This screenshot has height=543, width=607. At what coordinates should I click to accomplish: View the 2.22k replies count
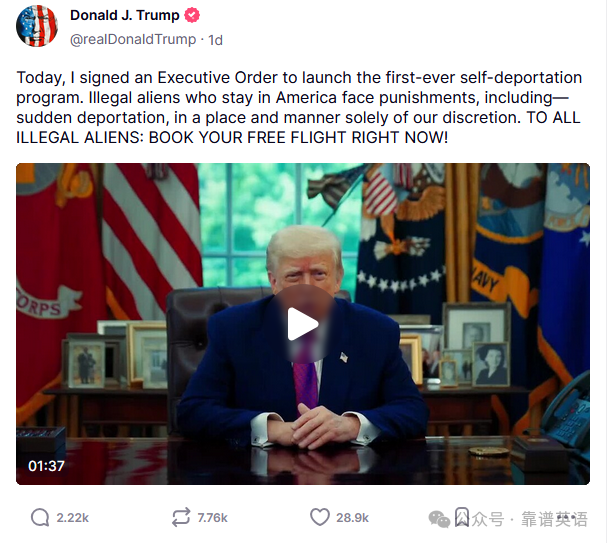pyautogui.click(x=72, y=518)
